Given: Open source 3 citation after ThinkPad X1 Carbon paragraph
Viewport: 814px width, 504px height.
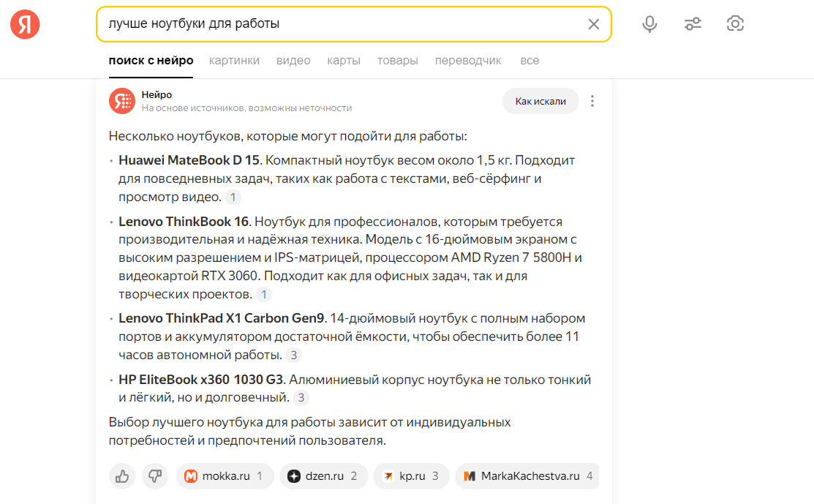Looking at the screenshot, I should click(x=294, y=355).
